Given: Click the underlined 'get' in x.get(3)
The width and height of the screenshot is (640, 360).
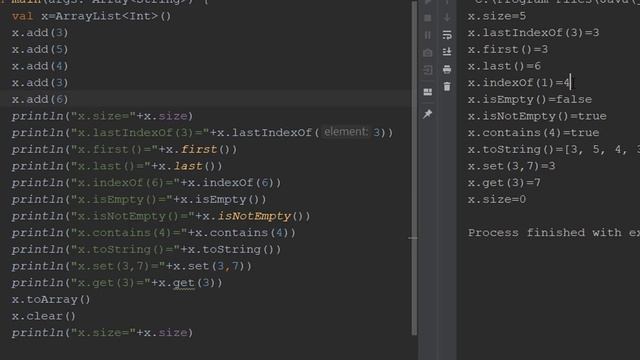Looking at the screenshot, I should [184, 283].
